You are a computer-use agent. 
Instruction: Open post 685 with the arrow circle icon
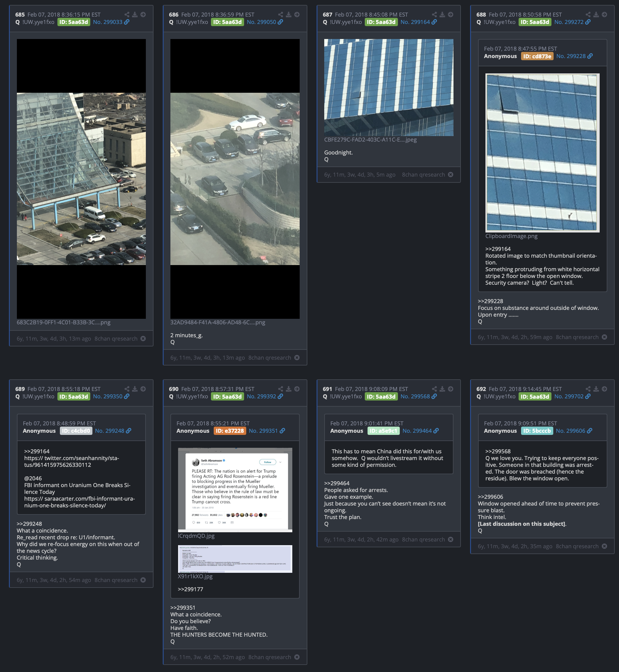143,14
